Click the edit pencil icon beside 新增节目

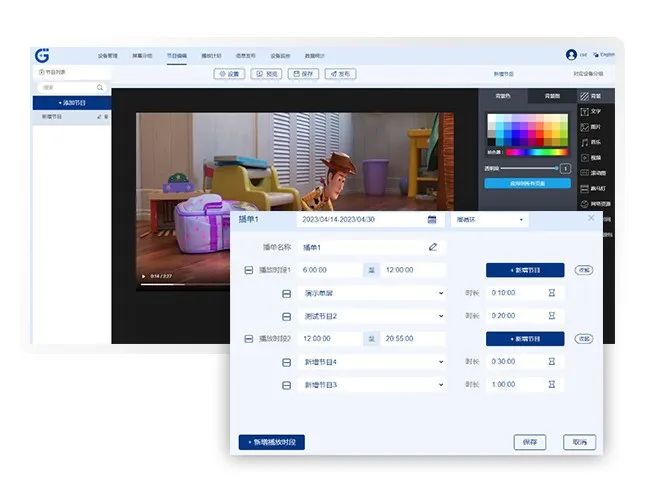99,117
